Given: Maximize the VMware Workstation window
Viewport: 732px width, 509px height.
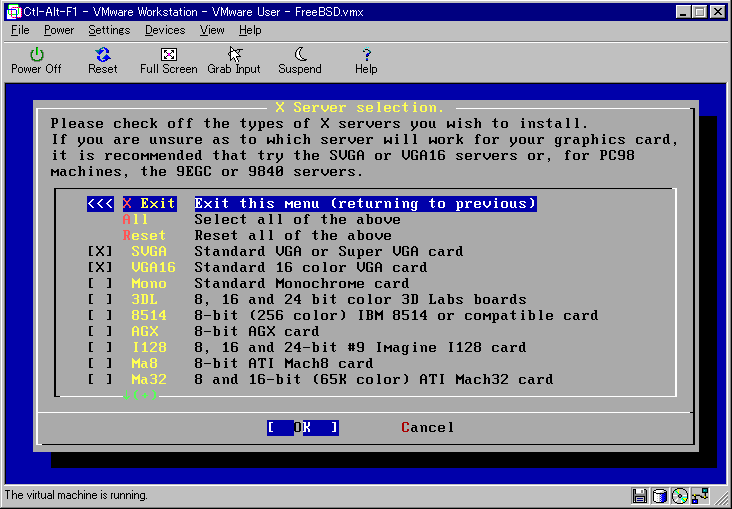Looking at the screenshot, I should point(699,12).
